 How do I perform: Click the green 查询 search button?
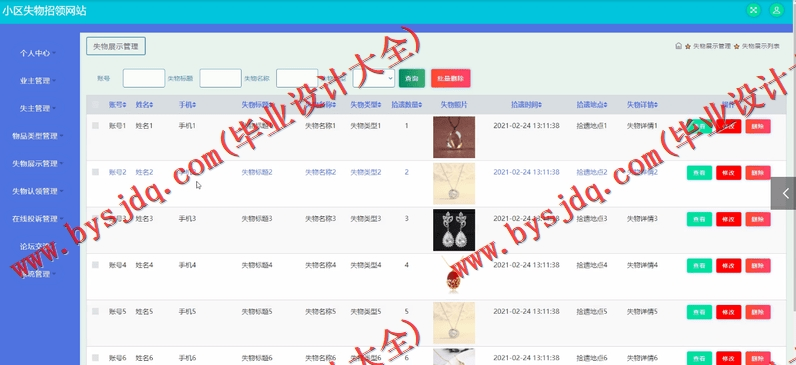point(412,79)
